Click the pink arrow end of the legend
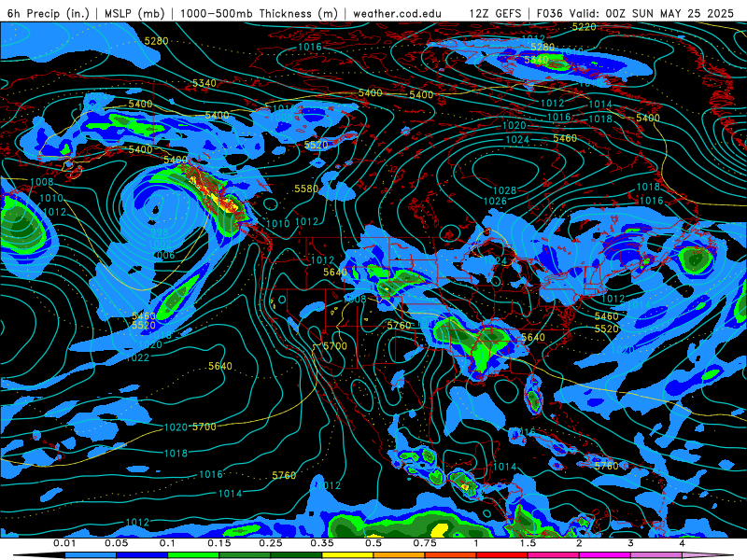747x560 pixels. click(x=708, y=555)
